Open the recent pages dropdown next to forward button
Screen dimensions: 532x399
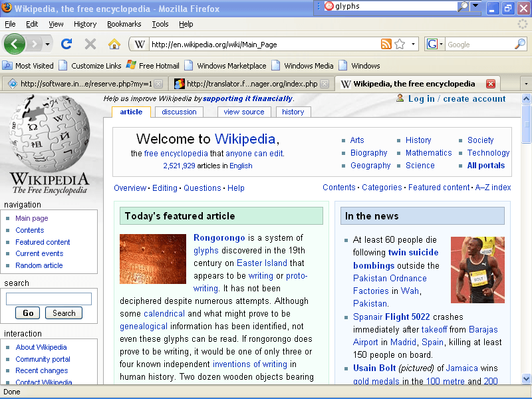click(x=46, y=44)
